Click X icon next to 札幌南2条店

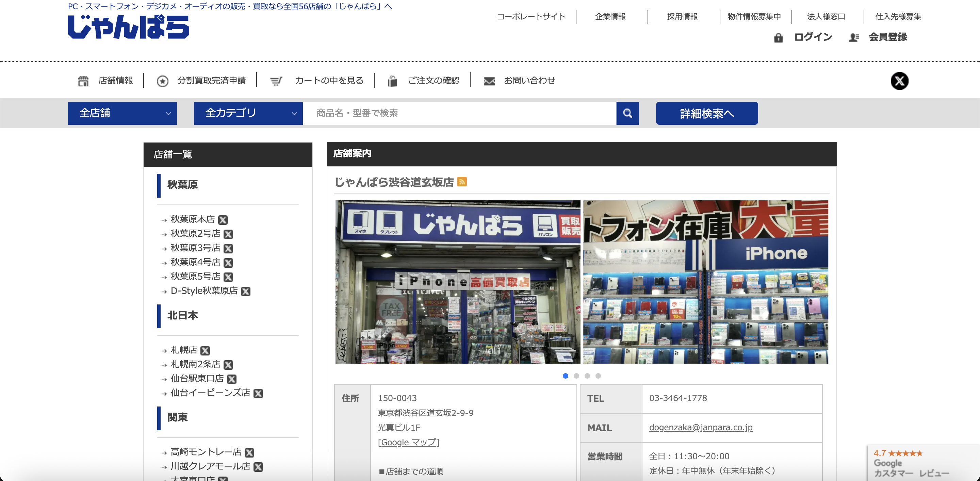(x=228, y=365)
